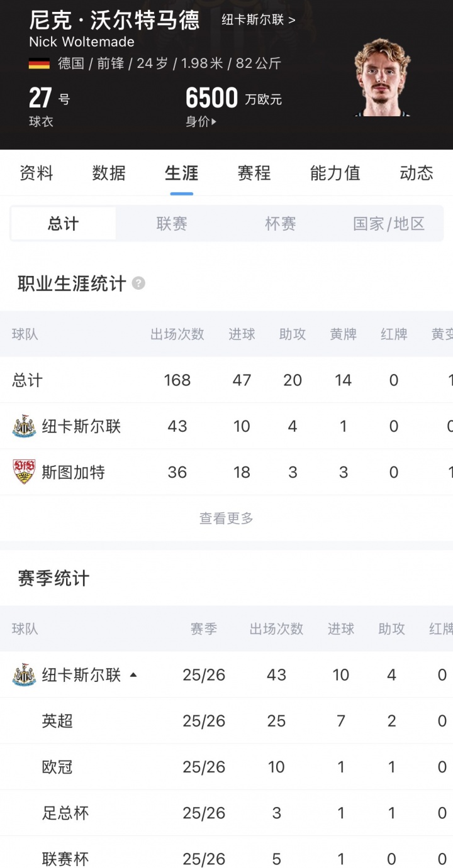This screenshot has height=868, width=453.
Task: Tap the player portrait photo
Action: (x=382, y=77)
